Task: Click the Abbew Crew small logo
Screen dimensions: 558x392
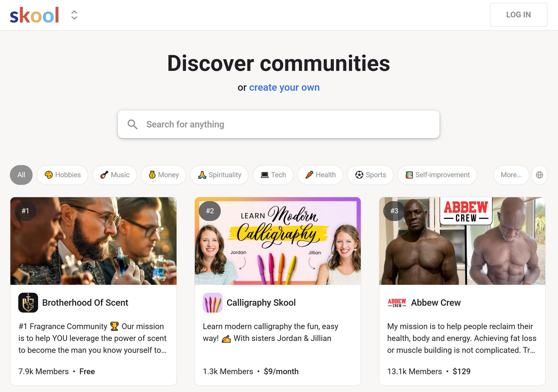Action: 397,302
